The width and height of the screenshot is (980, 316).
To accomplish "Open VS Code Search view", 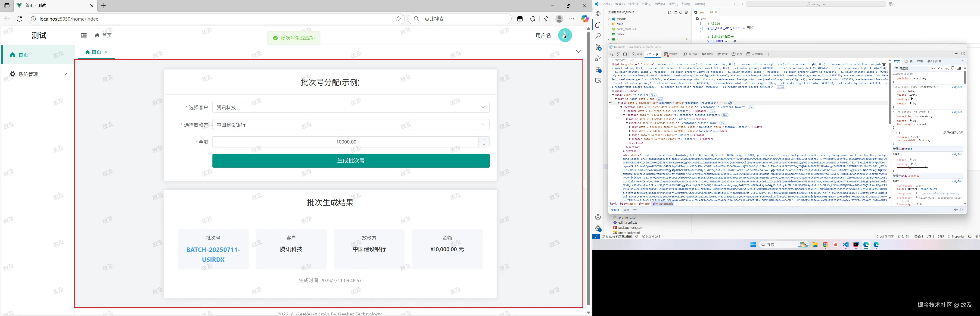I will click(598, 36).
